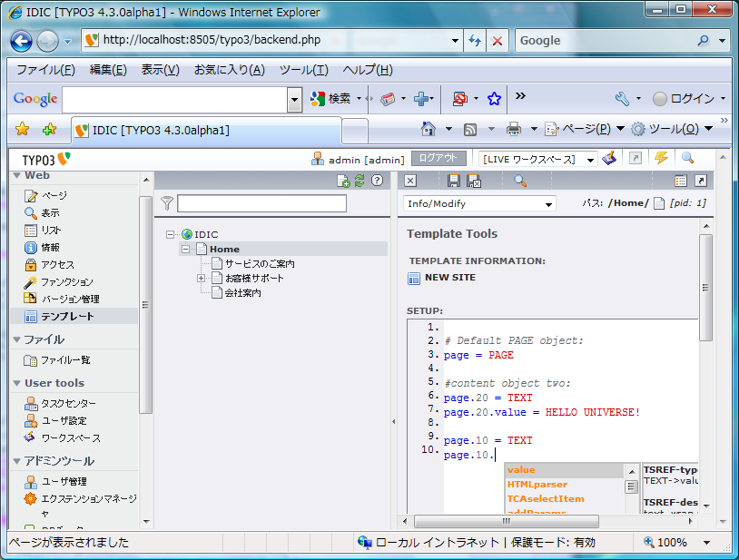Open the ヘルプ(H) menu
Viewport: 739px width, 560px height.
(x=368, y=70)
